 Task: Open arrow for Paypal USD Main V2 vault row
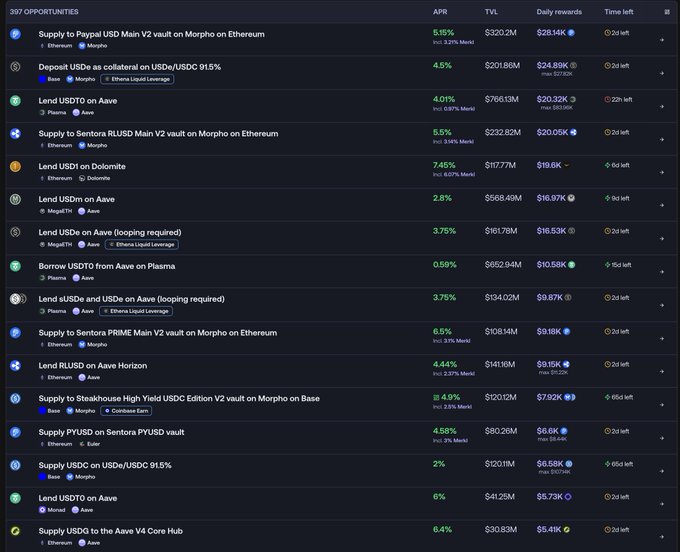coord(662,40)
